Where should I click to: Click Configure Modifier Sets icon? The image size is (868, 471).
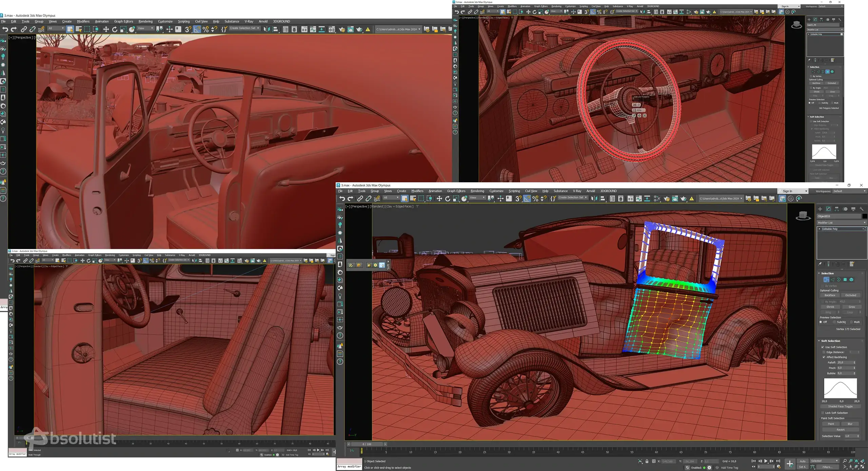(x=852, y=264)
